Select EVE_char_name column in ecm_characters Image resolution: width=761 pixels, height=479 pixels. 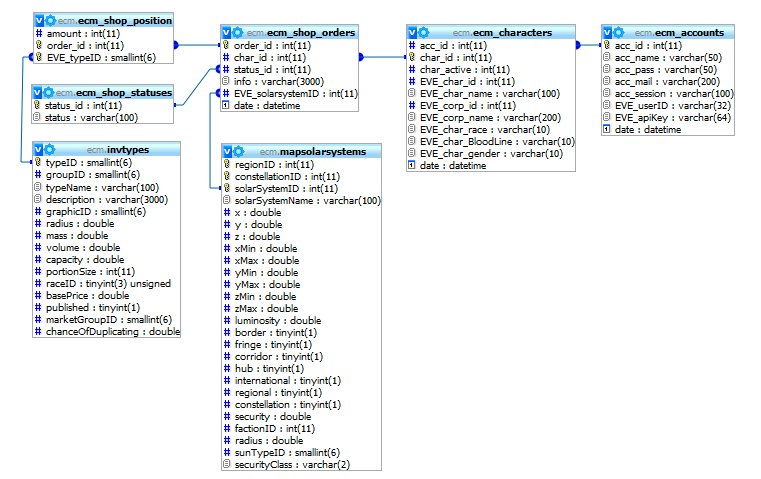click(491, 93)
